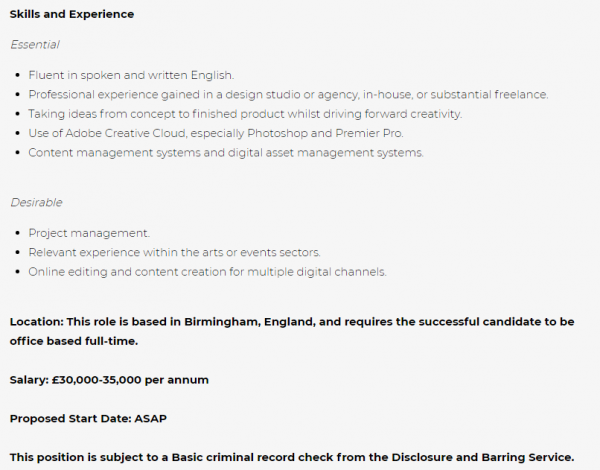600x470 pixels.
Task: Click 'Fluent in spoken and written English' bullet
Action: [x=131, y=75]
